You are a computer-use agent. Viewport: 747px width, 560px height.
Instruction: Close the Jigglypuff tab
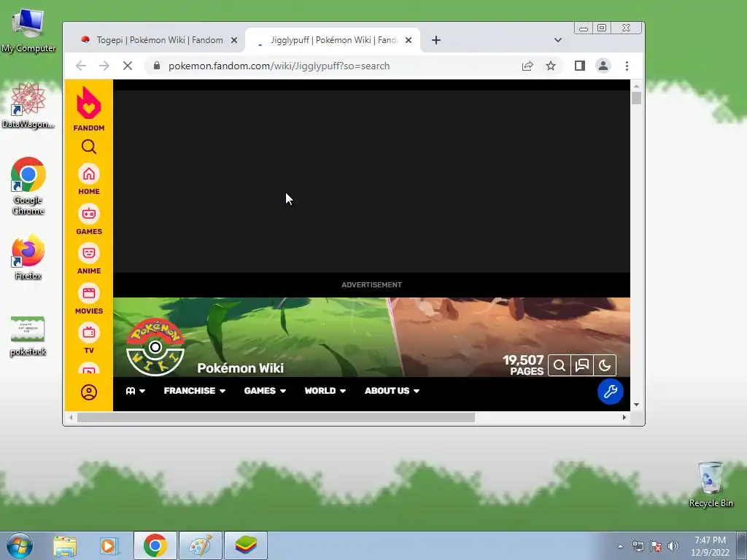click(409, 40)
